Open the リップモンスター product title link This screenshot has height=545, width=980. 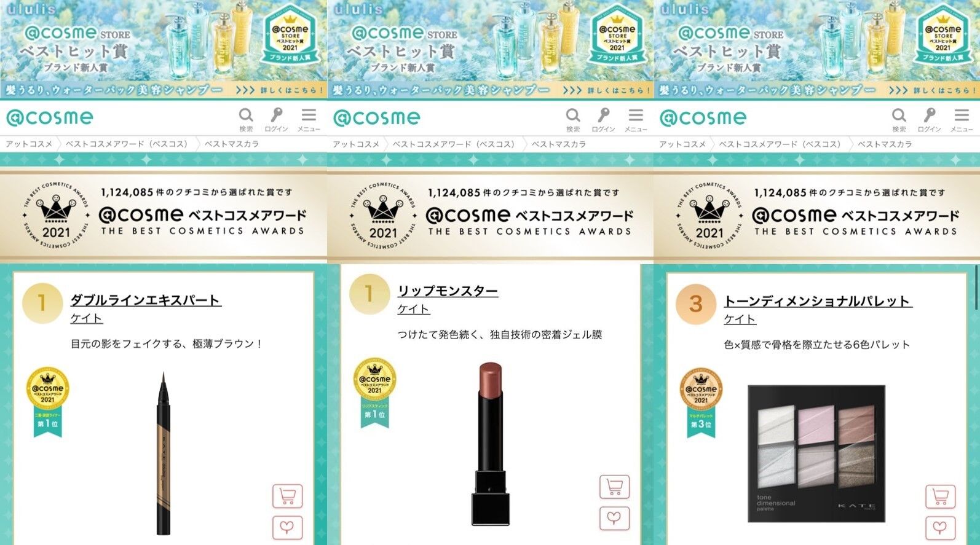448,291
